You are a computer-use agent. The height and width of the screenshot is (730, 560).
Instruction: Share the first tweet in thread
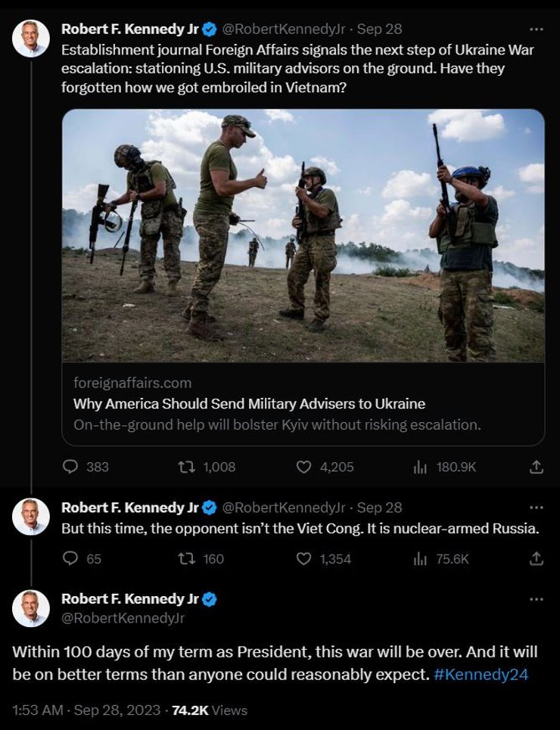click(537, 467)
